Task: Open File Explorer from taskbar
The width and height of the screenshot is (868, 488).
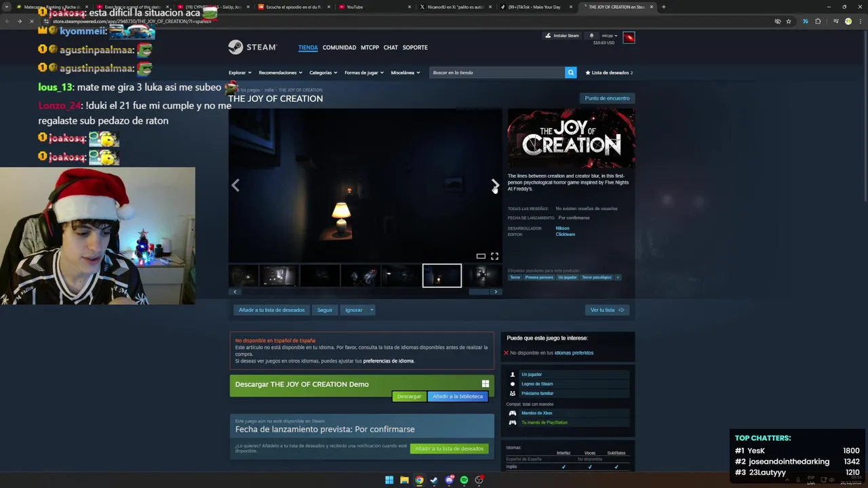Action: pos(404,480)
